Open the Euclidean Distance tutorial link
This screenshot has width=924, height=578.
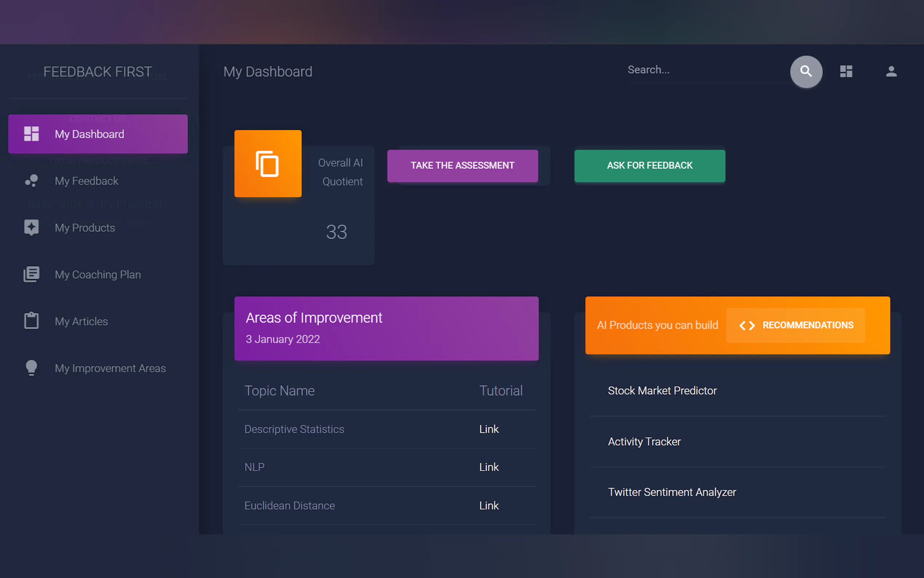click(x=489, y=506)
